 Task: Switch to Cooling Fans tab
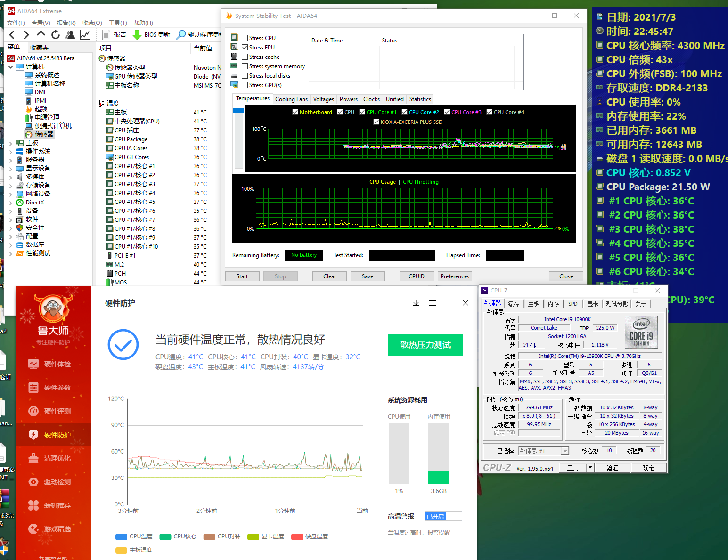291,99
